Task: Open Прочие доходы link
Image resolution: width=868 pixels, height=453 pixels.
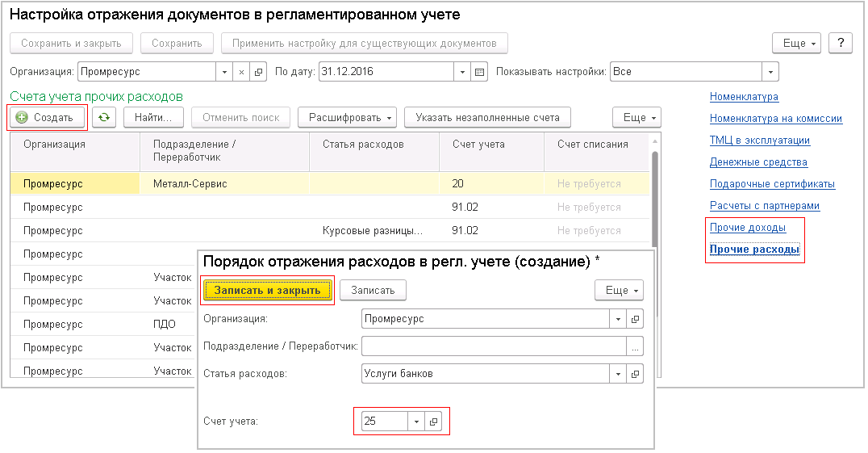Action: point(747,228)
